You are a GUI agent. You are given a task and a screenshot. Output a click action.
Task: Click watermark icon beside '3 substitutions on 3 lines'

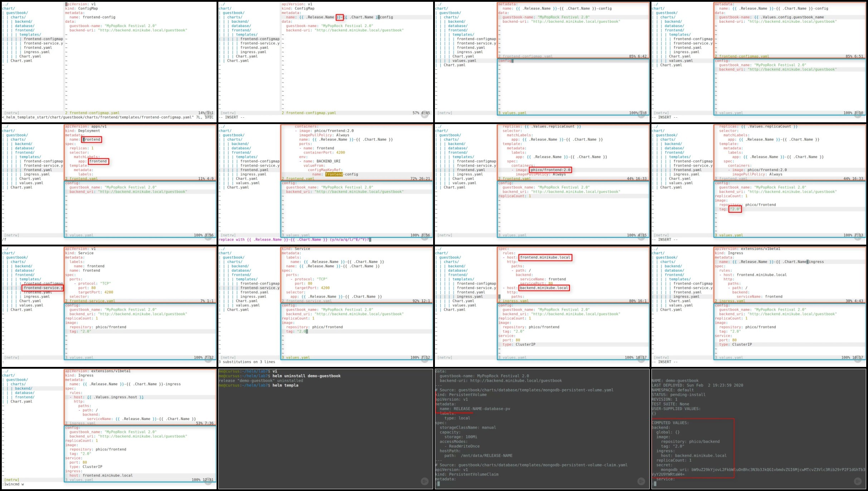click(x=425, y=359)
